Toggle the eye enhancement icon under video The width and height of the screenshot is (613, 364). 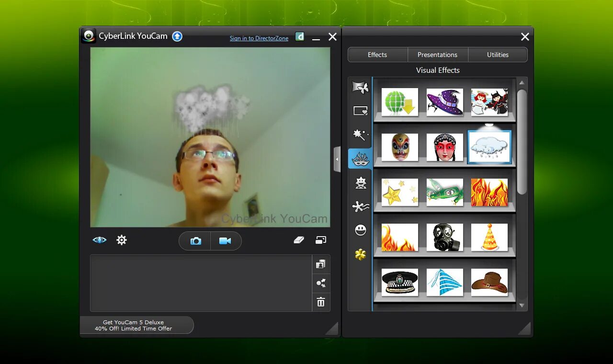click(x=100, y=240)
